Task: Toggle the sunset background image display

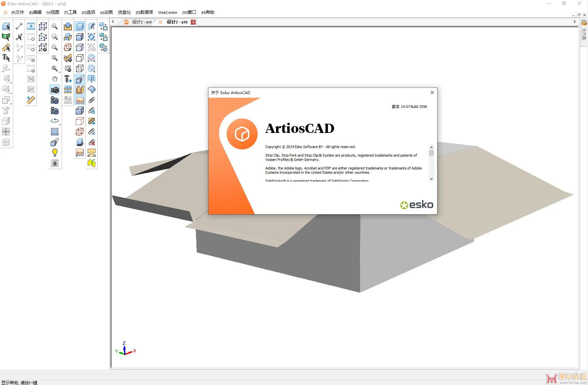Action: click(80, 100)
